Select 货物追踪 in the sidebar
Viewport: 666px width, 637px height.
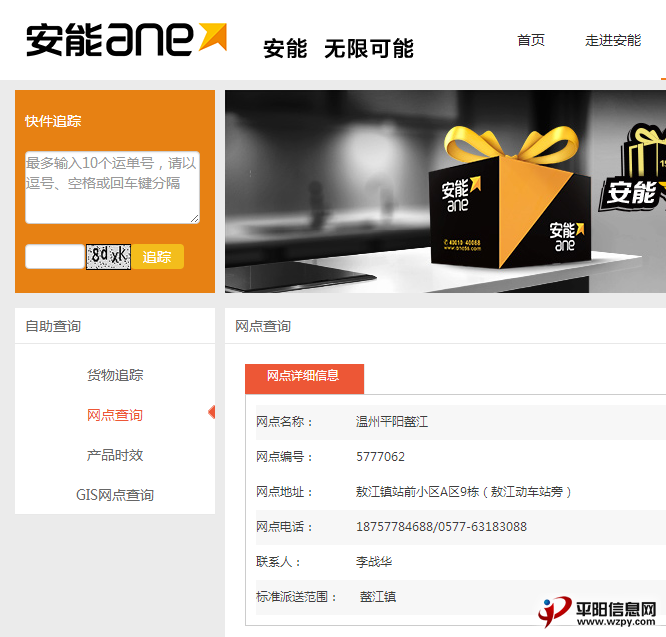[115, 375]
